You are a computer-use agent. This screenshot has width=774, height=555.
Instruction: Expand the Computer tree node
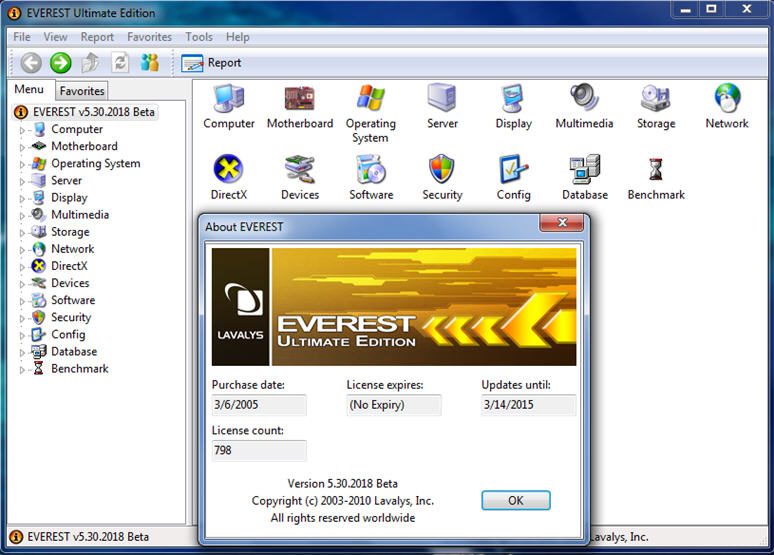point(22,130)
